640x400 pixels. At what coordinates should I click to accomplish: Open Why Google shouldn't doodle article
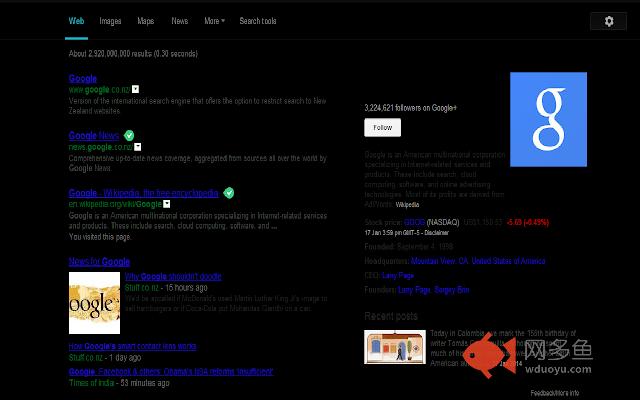[173, 276]
